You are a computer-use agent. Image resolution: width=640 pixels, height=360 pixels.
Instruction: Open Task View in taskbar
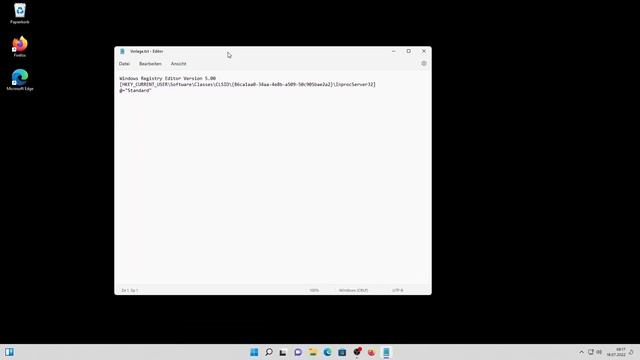(283, 352)
